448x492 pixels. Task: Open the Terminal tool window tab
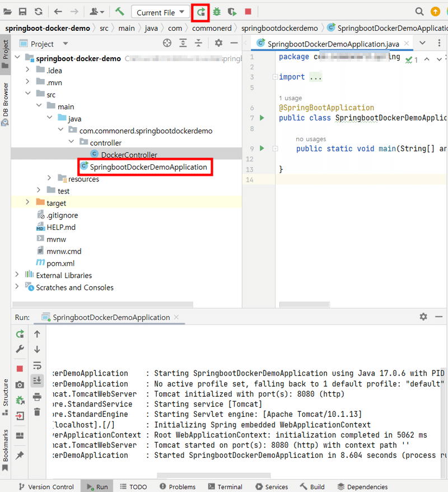point(226,486)
